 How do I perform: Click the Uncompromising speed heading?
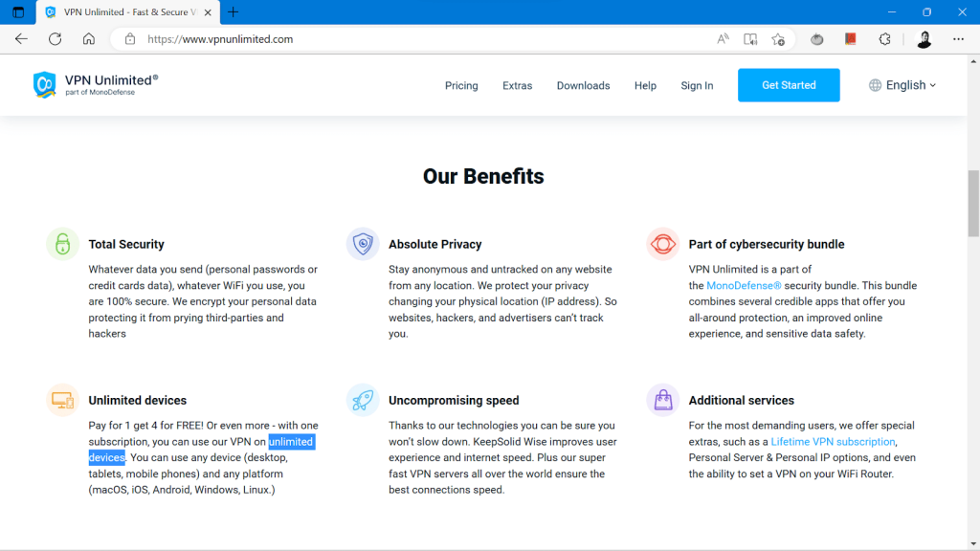(454, 401)
